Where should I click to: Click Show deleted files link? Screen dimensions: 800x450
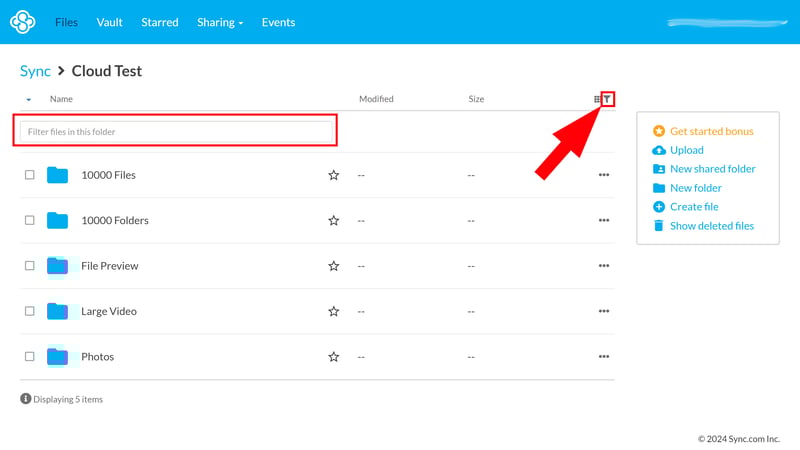point(711,226)
